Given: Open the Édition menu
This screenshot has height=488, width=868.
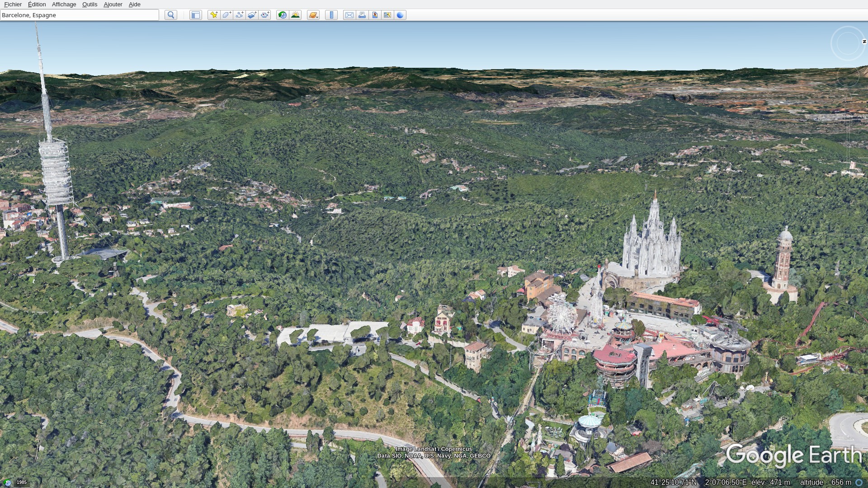Looking at the screenshot, I should (x=37, y=4).
